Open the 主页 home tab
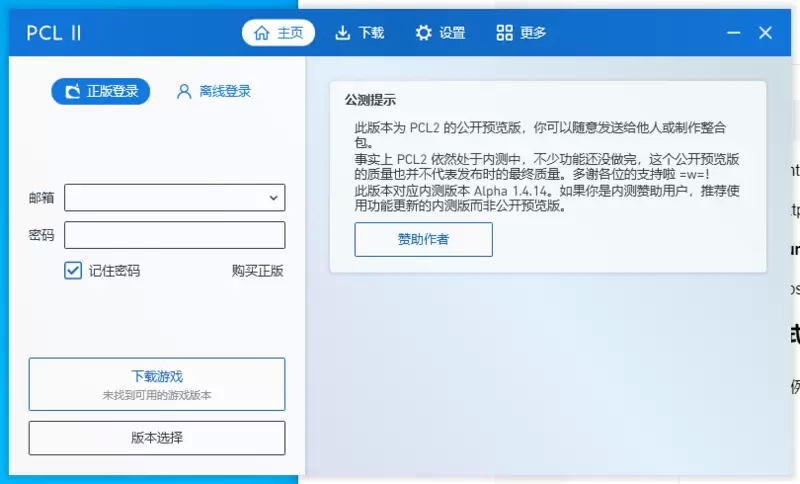Screen dimensions: 800x484 tap(278, 33)
